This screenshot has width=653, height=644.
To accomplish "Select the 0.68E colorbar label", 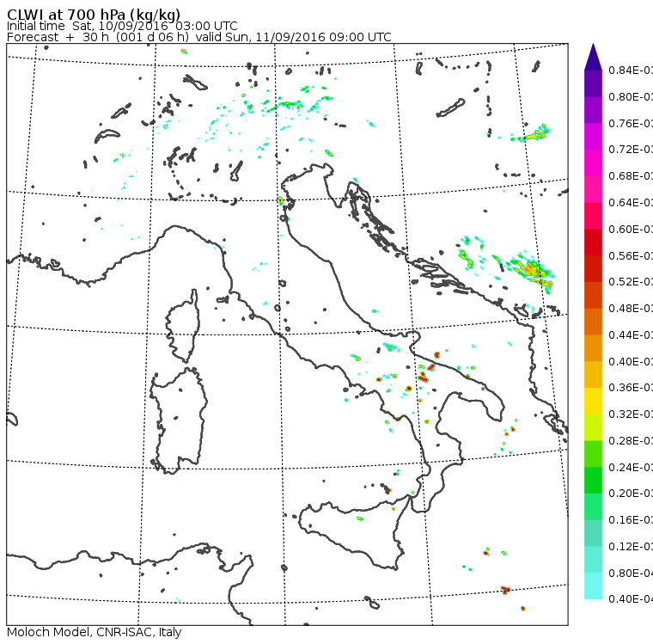I will click(x=631, y=176).
